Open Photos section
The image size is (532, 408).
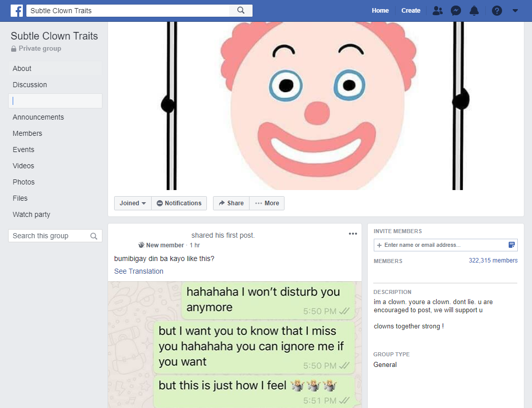[55, 182]
